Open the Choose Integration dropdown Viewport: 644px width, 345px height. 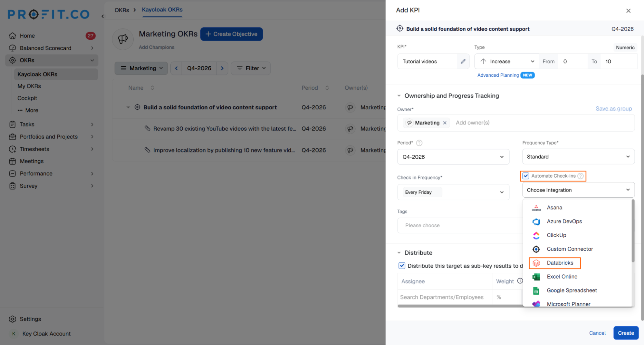click(x=578, y=190)
